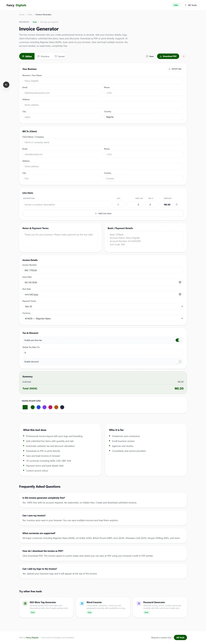Image resolution: width=206 pixels, height=644 pixels.
Task: Go to Home via breadcrumb
Action: 22,14
